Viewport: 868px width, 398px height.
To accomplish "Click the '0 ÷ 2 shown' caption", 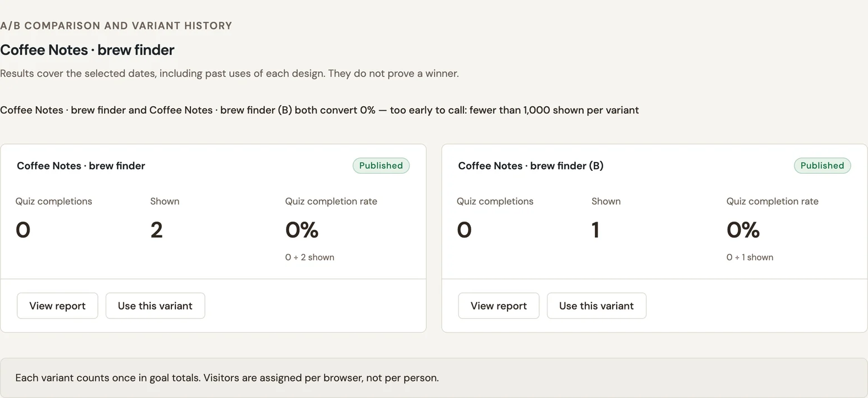I will pos(310,257).
